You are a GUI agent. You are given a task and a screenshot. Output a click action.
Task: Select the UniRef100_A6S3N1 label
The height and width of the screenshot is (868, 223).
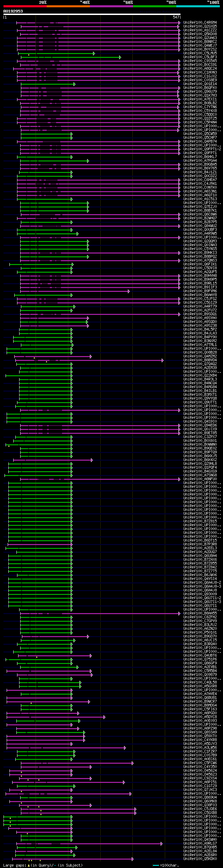200,191
